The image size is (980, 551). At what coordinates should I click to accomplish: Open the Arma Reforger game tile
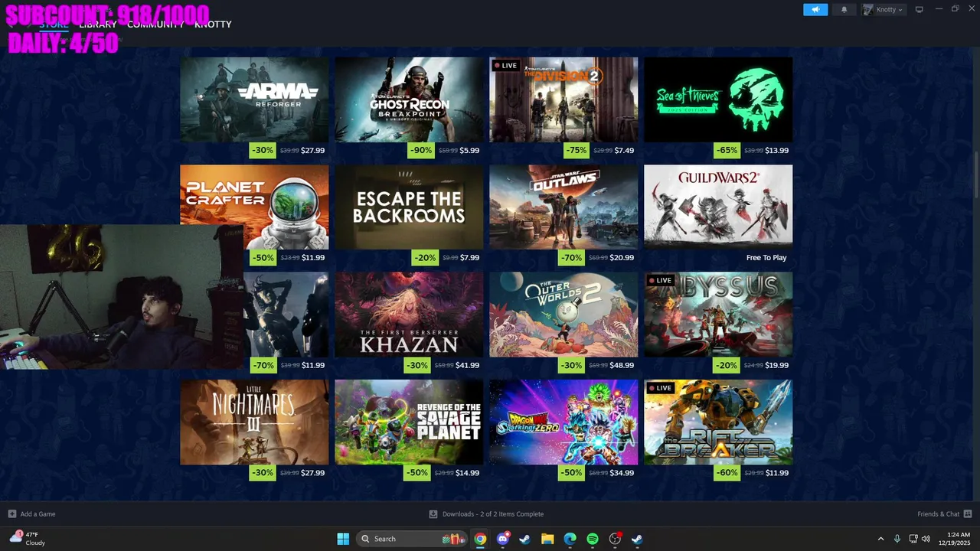click(254, 99)
